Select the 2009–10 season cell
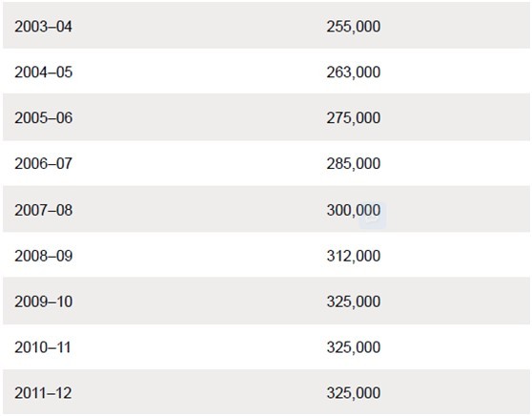 click(x=43, y=302)
